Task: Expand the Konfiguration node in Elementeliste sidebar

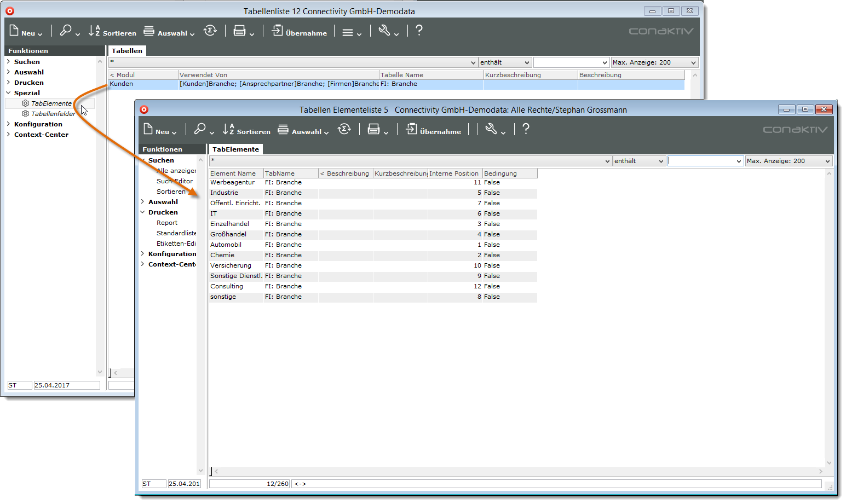Action: (x=143, y=254)
